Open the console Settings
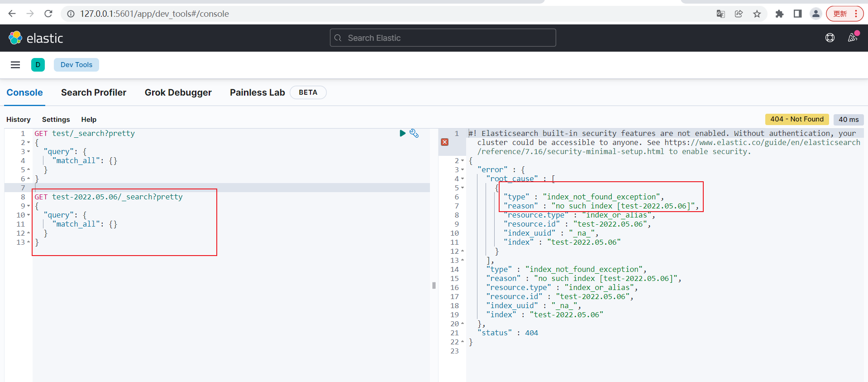Image resolution: width=868 pixels, height=382 pixels. pyautogui.click(x=56, y=120)
